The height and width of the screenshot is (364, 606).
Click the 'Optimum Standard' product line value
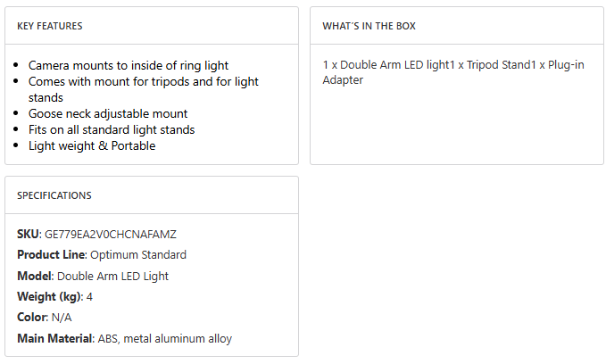tap(138, 255)
